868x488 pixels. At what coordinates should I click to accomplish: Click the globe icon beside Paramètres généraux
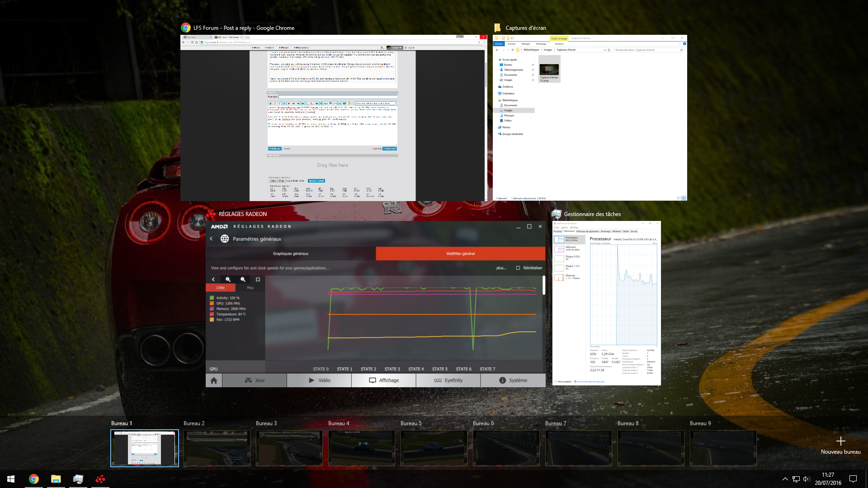pos(224,239)
